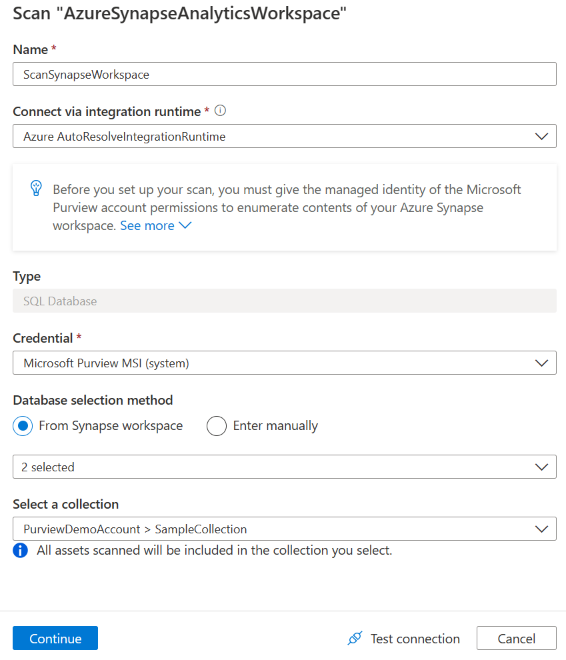Click the disabled Type field SQL Database
This screenshot has width=566, height=660.
(284, 301)
